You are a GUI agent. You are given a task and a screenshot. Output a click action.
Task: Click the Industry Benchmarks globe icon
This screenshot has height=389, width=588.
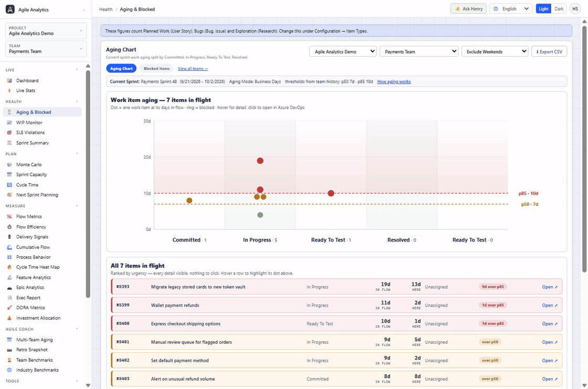coord(9,370)
